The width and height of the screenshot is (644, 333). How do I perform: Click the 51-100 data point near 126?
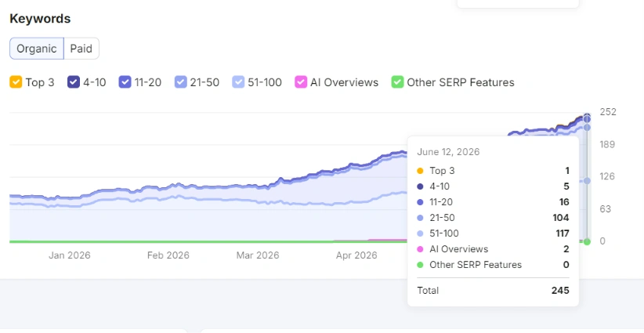[587, 181]
